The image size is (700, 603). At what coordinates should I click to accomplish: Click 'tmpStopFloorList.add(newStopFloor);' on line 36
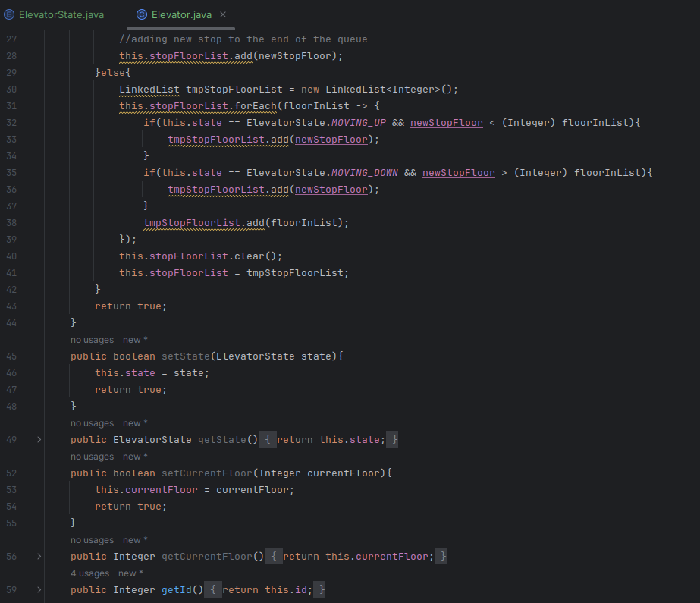(x=273, y=190)
